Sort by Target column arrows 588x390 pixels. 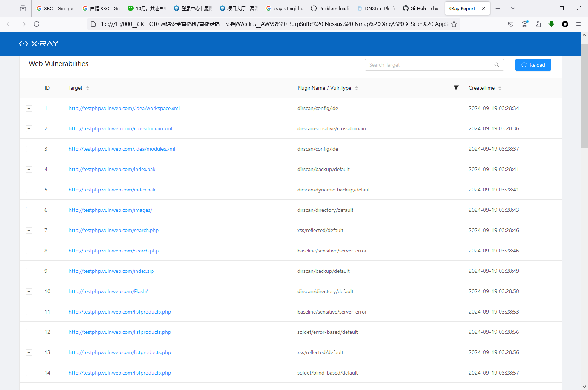point(88,88)
